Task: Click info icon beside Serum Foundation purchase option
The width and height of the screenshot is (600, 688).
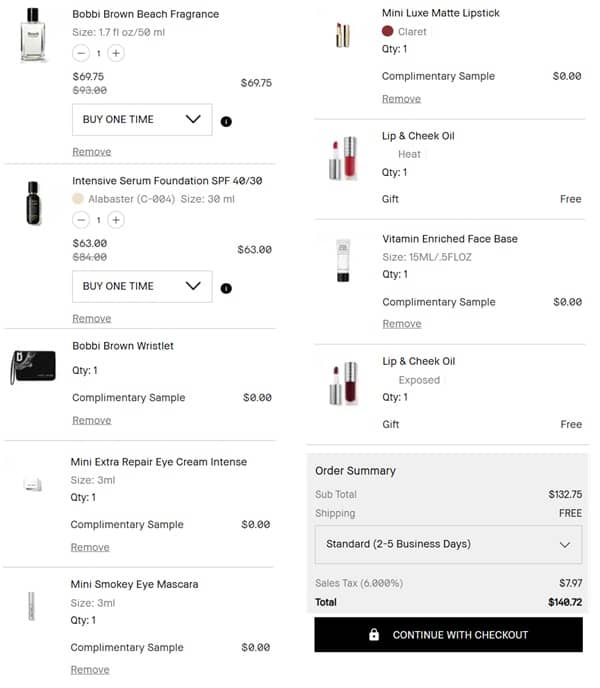Action: (x=226, y=288)
